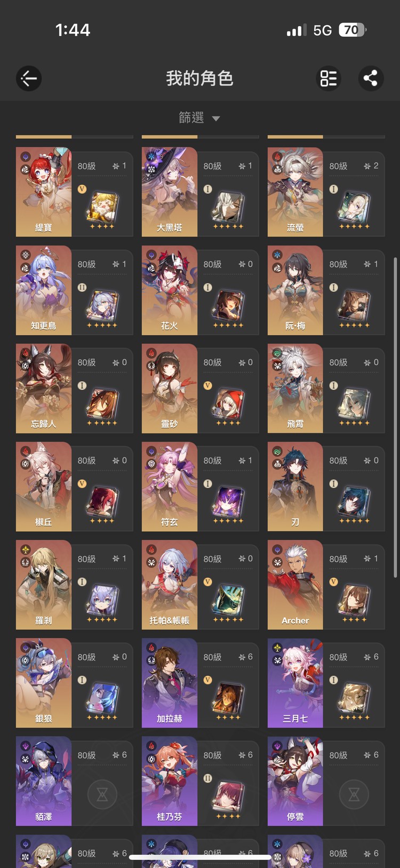This screenshot has width=400, height=868.
Task: Select 阮·梅's light cone icon
Action: [x=354, y=305]
